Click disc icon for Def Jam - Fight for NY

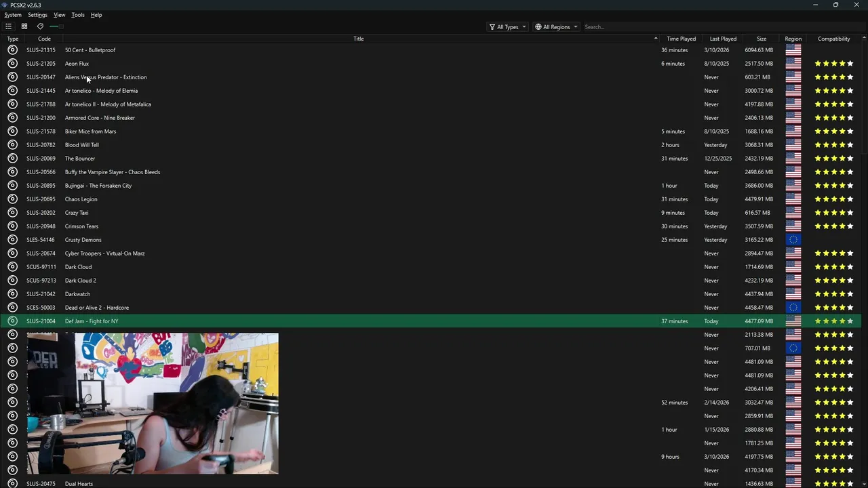pyautogui.click(x=12, y=321)
